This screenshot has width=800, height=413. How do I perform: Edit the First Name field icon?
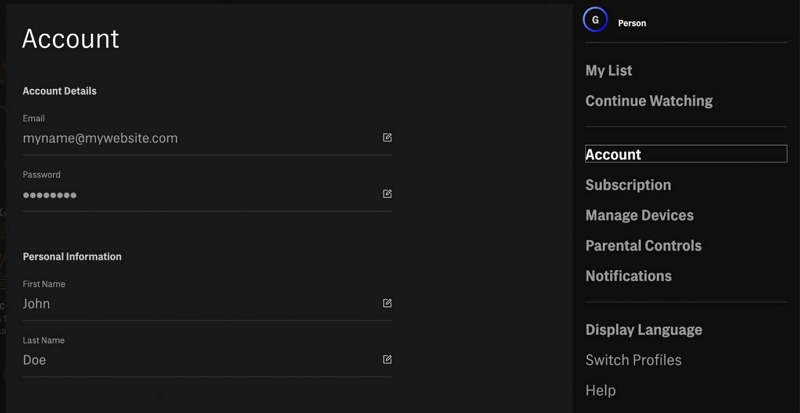point(387,303)
